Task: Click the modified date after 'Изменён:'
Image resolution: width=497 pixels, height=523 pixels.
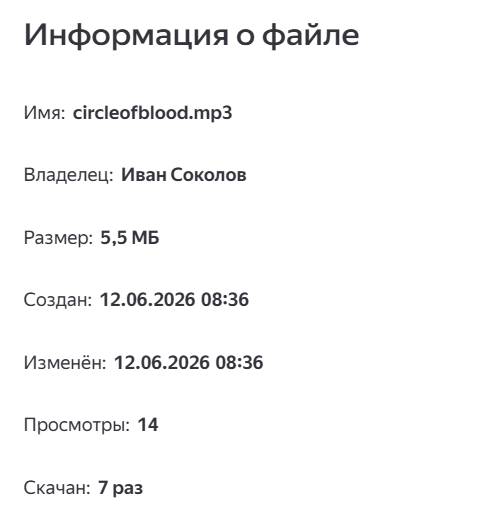Action: coord(188,363)
